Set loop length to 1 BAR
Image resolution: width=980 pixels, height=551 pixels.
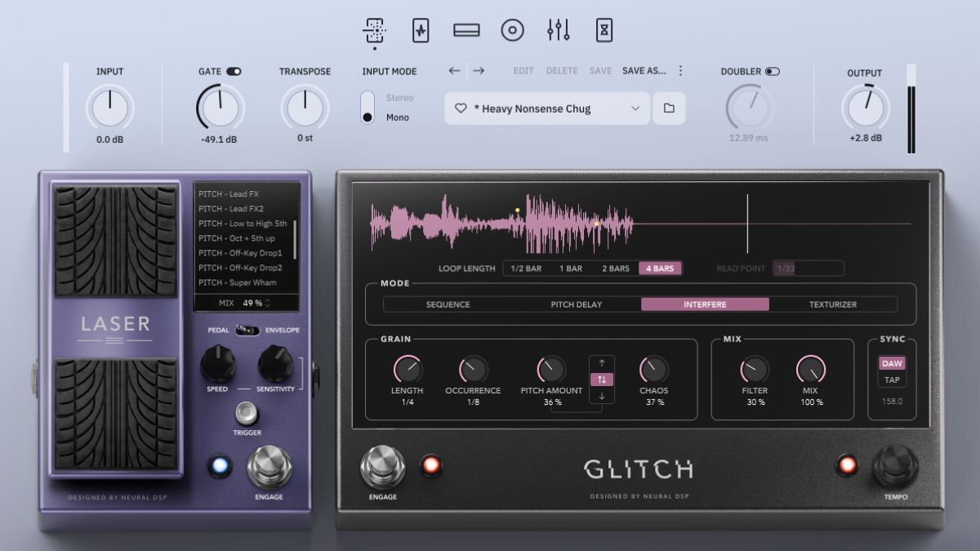[x=571, y=269]
